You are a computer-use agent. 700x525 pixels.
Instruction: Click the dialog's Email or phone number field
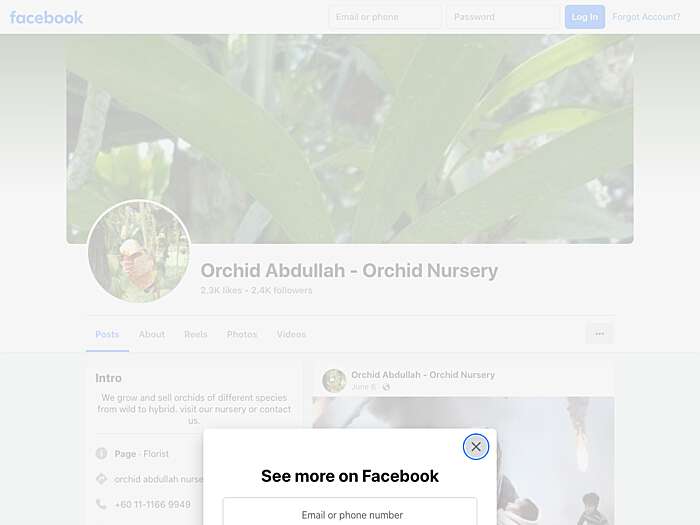[350, 512]
